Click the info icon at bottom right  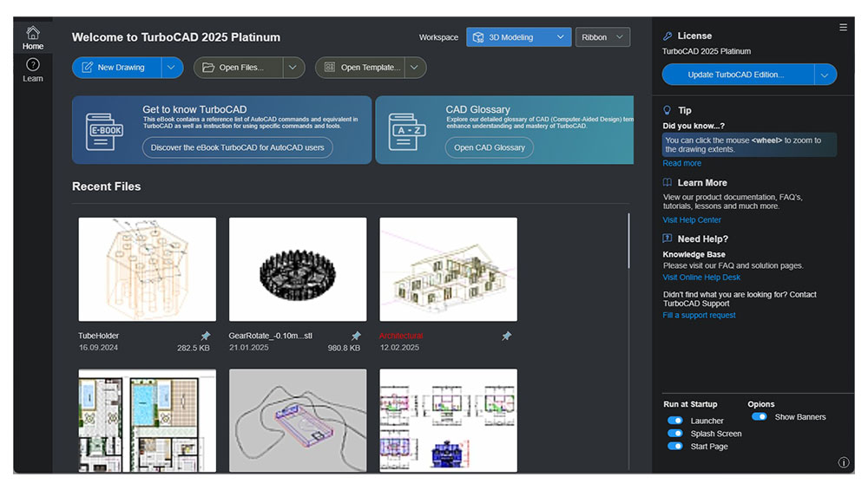coord(843,462)
